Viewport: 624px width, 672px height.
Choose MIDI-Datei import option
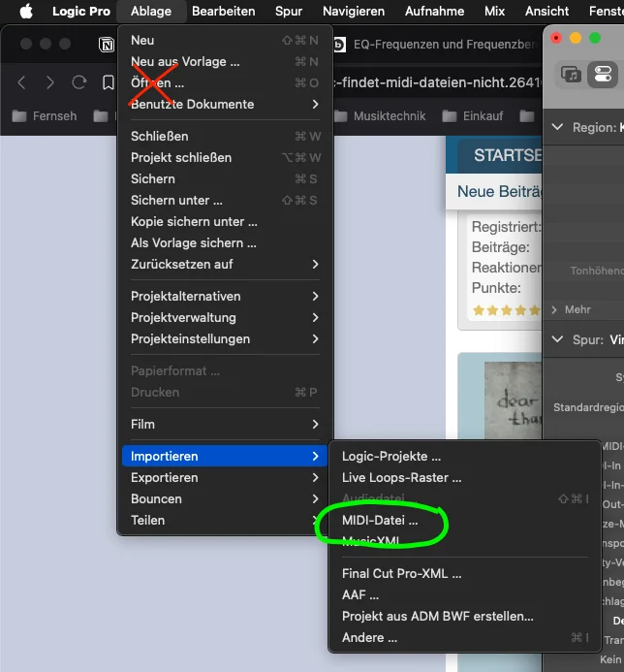point(465,521)
